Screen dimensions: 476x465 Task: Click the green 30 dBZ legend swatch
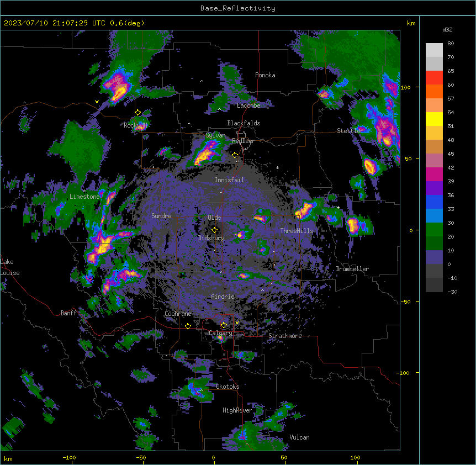click(434, 230)
